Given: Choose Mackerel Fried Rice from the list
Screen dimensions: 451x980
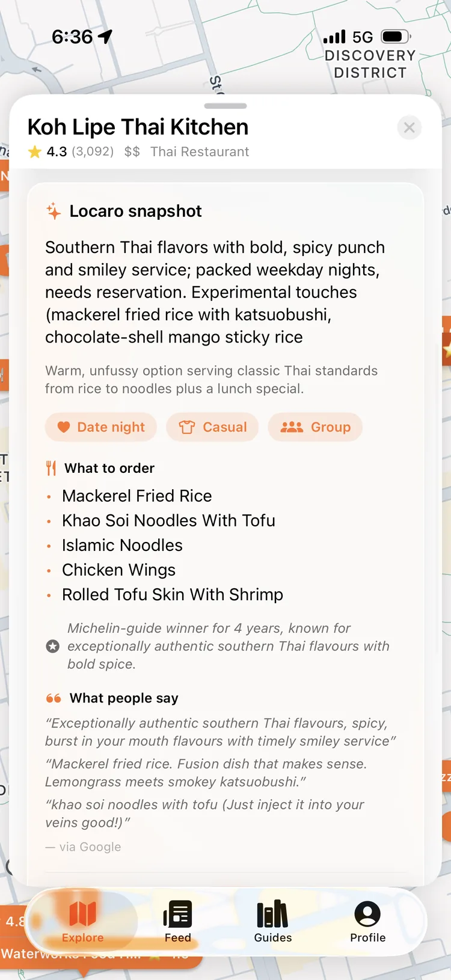Looking at the screenshot, I should (x=137, y=496).
